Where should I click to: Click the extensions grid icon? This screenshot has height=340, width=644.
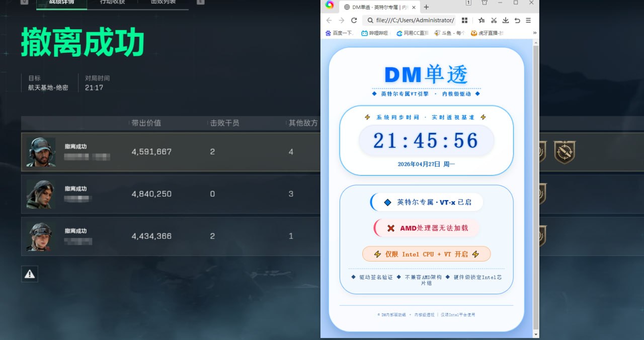pyautogui.click(x=464, y=20)
